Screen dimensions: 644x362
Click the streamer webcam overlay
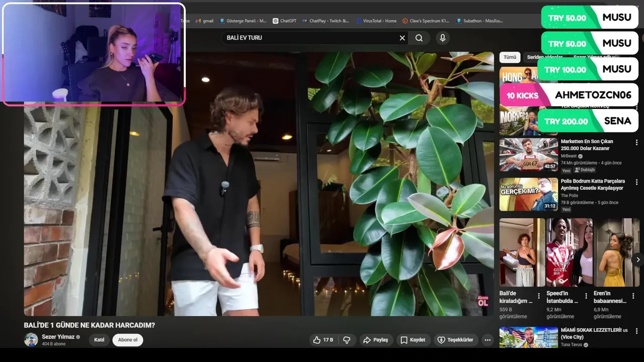click(x=94, y=54)
